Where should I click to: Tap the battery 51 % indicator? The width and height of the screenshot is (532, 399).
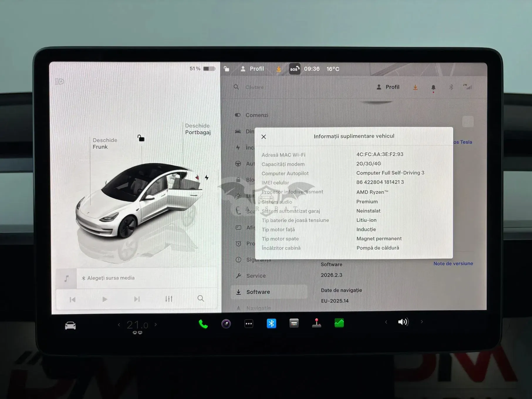pos(202,69)
